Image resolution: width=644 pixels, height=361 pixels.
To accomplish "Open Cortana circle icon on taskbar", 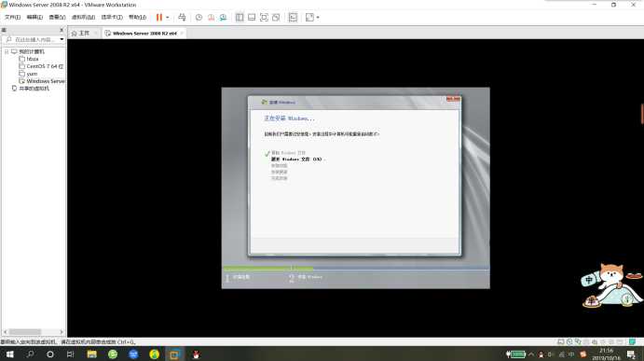I will pyautogui.click(x=50, y=354).
